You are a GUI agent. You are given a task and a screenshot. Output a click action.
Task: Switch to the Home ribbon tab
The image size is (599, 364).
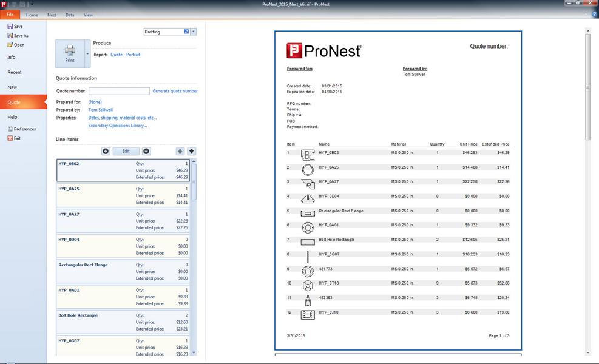click(x=32, y=15)
